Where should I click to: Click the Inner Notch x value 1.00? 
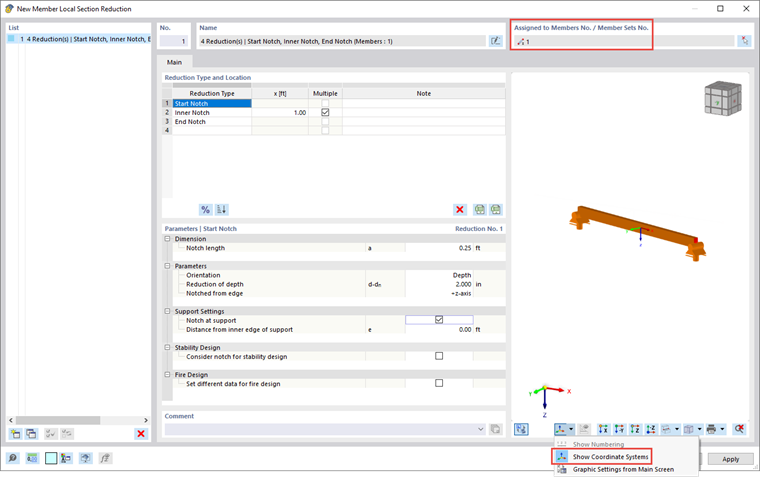point(280,112)
